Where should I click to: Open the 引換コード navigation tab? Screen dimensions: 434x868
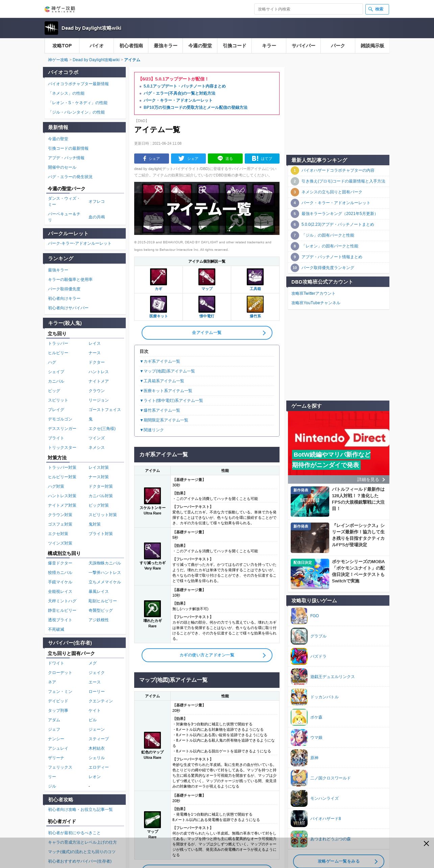pyautogui.click(x=235, y=46)
